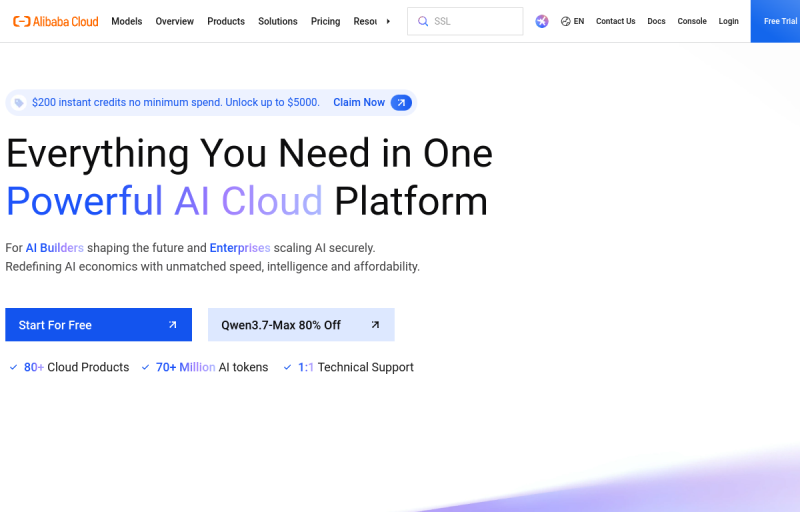Click the Start For Free button

click(98, 324)
